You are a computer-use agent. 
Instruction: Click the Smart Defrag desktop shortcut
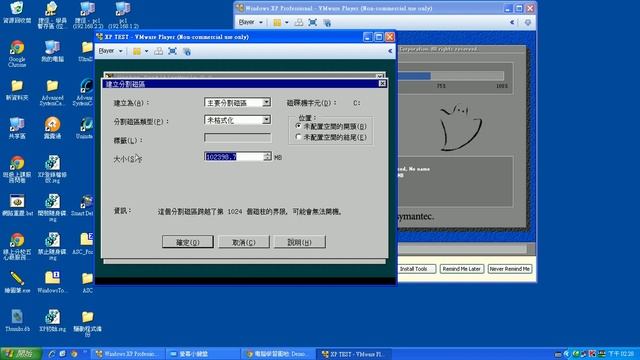[x=82, y=205]
